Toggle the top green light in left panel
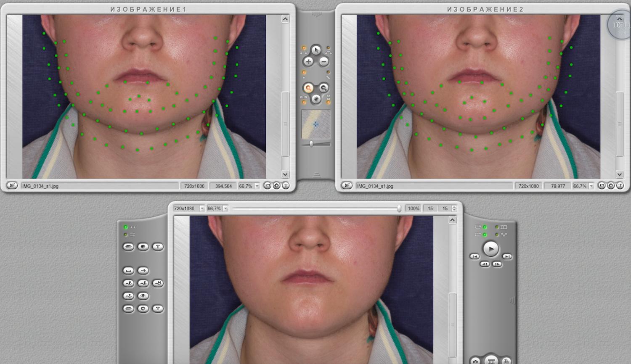The height and width of the screenshot is (364, 631). [x=125, y=227]
